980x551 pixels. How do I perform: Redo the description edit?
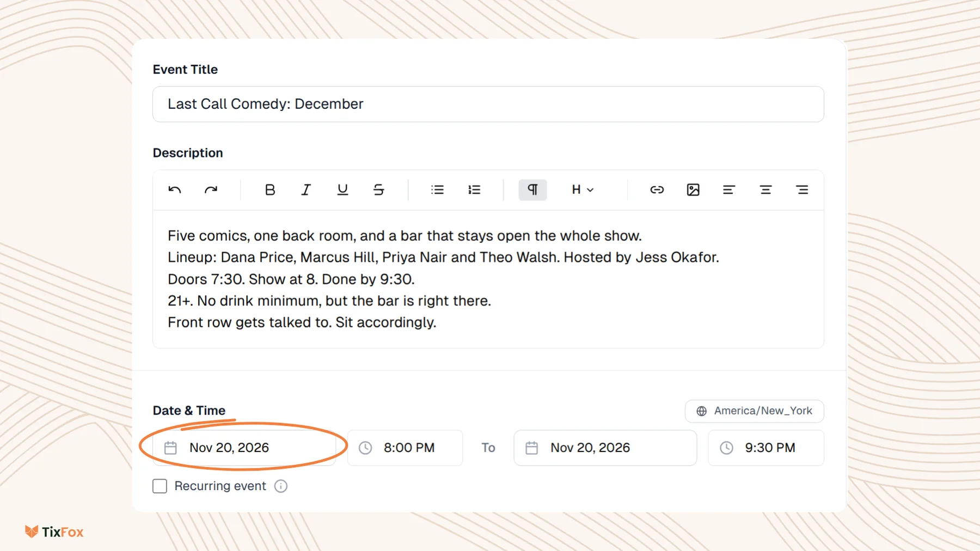point(211,190)
